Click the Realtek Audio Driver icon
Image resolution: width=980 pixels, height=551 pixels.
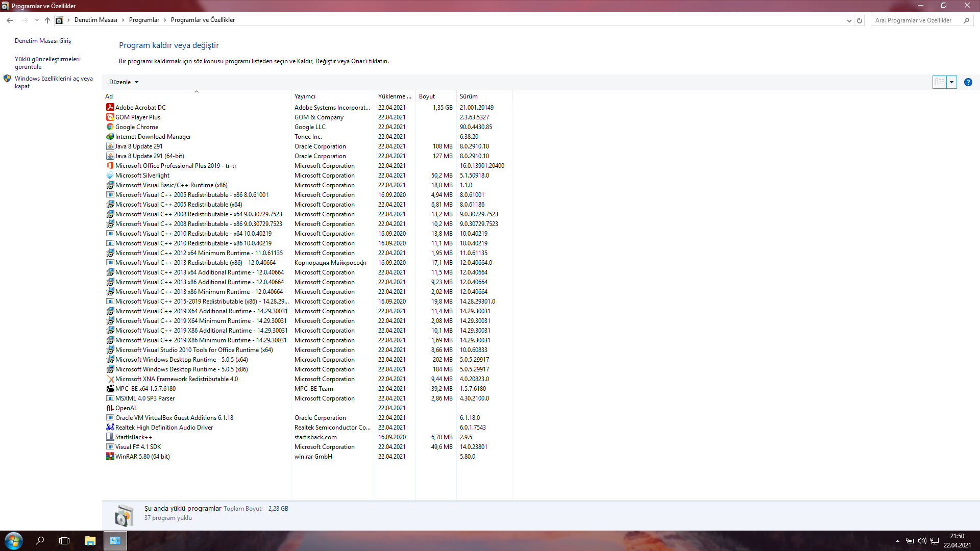[x=110, y=427]
